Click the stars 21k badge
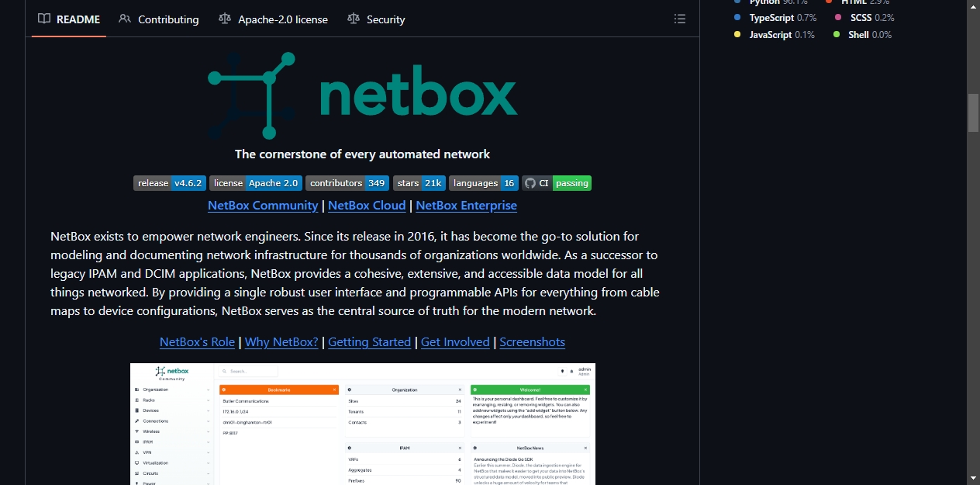 tap(419, 183)
